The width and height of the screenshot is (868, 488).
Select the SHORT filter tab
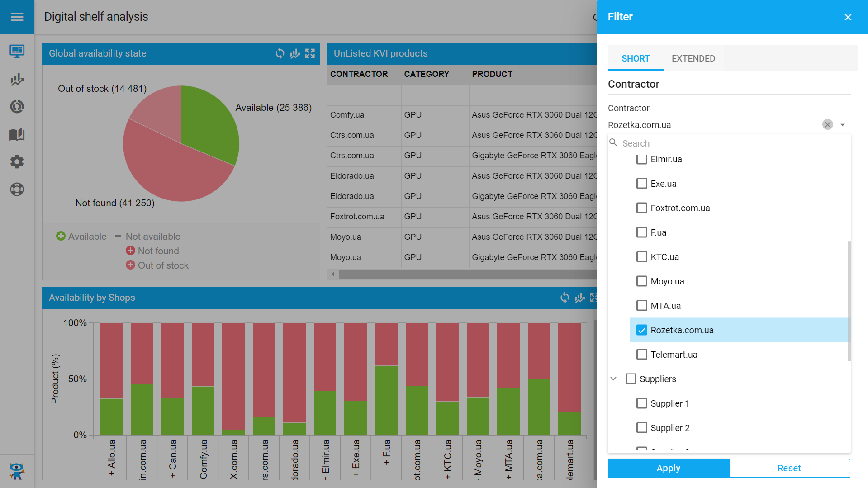[x=635, y=58]
